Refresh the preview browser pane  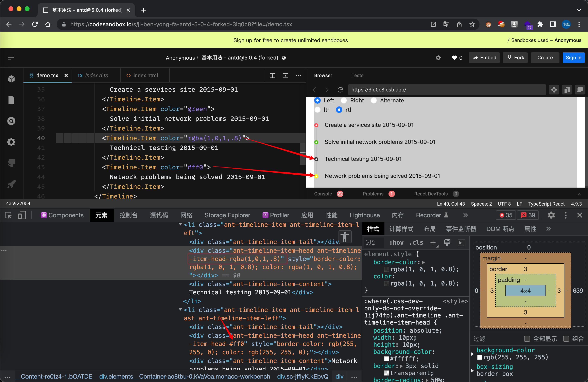(x=340, y=90)
